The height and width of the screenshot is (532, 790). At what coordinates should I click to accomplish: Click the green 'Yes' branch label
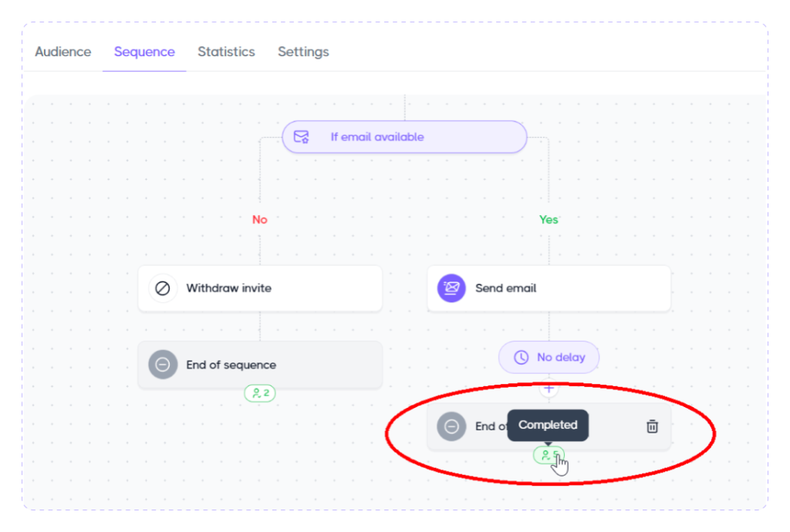549,220
